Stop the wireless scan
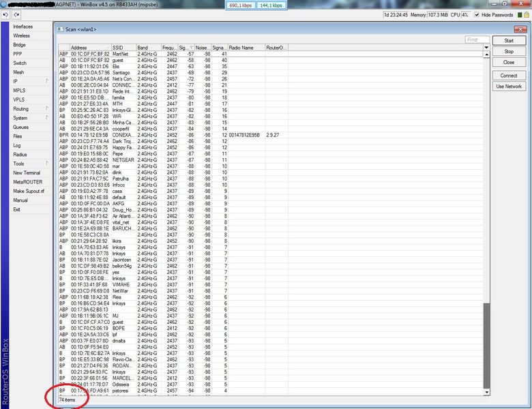This screenshot has width=532, height=409. click(509, 52)
